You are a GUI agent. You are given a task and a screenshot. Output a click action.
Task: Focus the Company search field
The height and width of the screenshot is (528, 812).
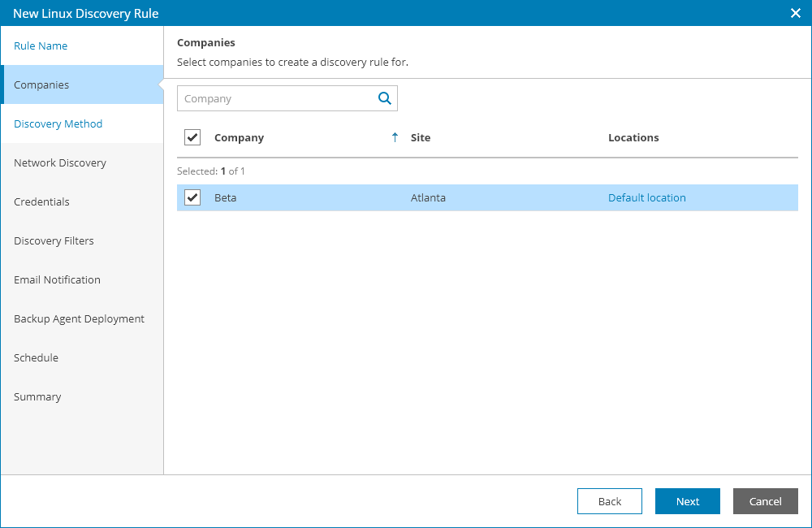pyautogui.click(x=276, y=98)
